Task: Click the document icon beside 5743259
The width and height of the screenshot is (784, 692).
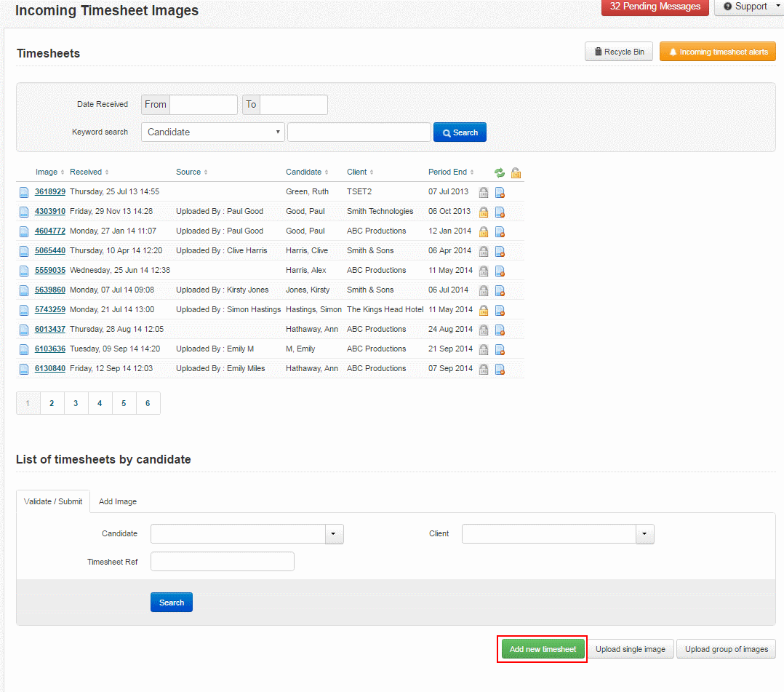Action: [x=23, y=310]
